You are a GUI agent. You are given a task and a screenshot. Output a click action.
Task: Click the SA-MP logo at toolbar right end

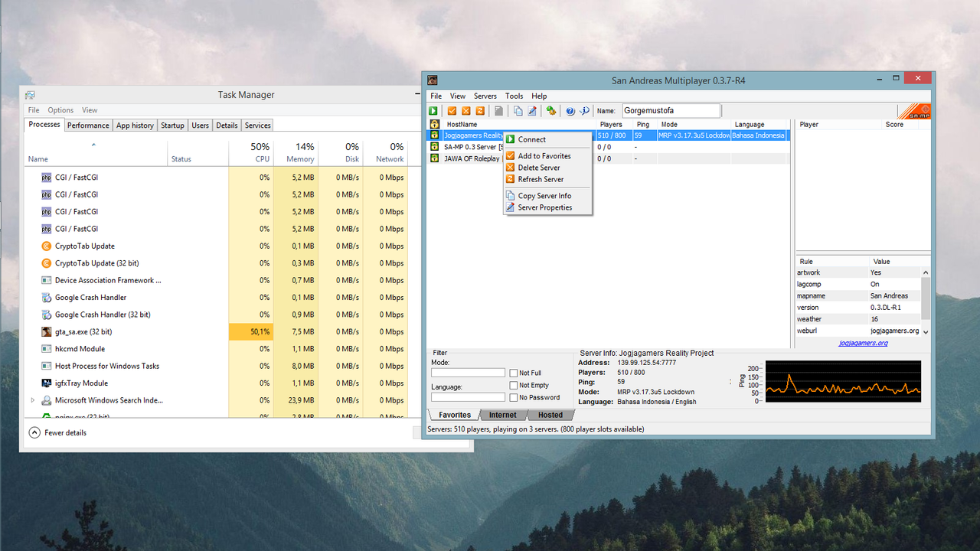(913, 111)
